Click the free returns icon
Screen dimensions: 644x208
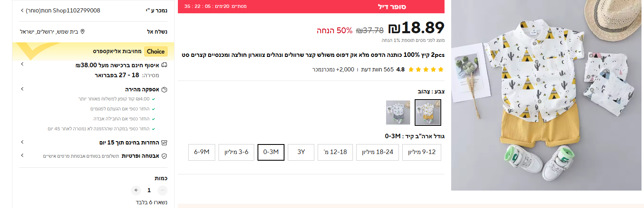point(164,142)
